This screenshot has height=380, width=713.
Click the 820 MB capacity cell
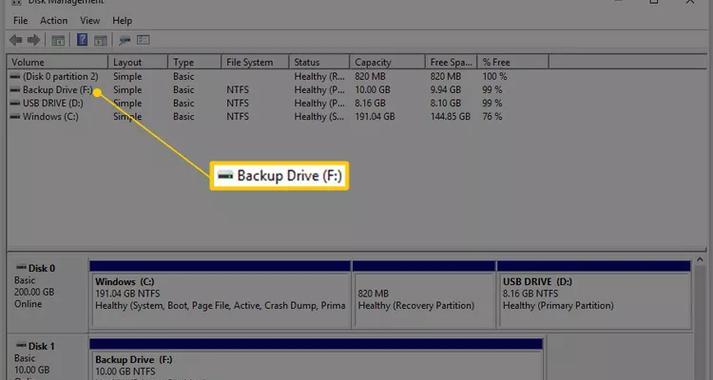(369, 76)
